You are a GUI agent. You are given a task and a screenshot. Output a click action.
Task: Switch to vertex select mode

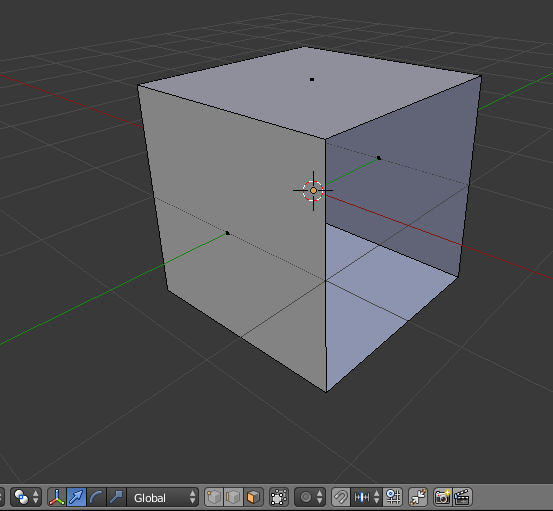[x=214, y=497]
